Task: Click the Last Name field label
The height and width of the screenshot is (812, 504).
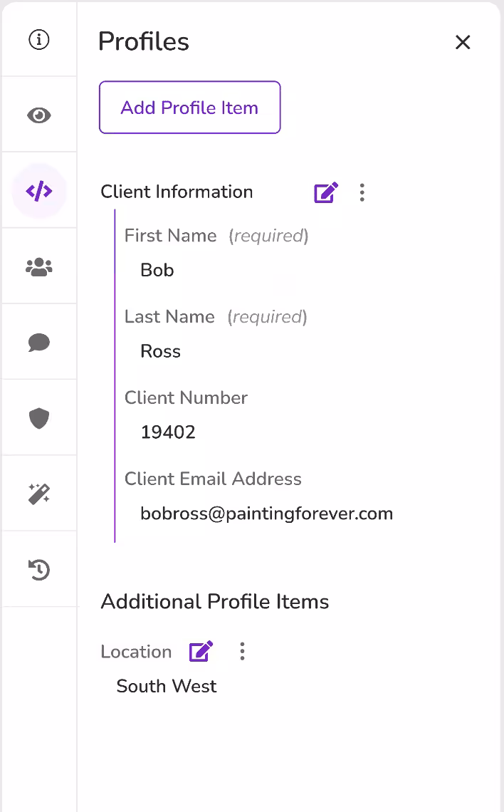Action: click(x=169, y=317)
